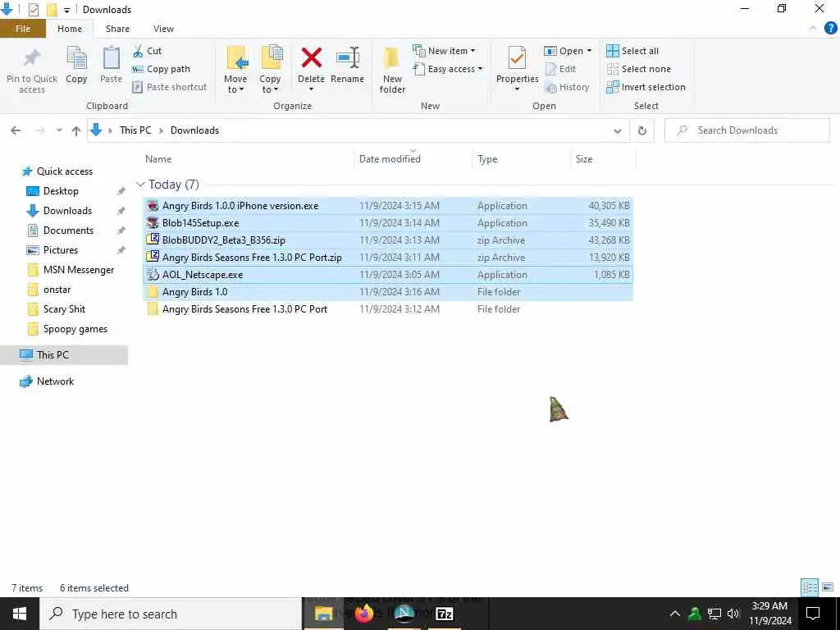Rename the selected item
The image size is (840, 630).
tap(347, 65)
